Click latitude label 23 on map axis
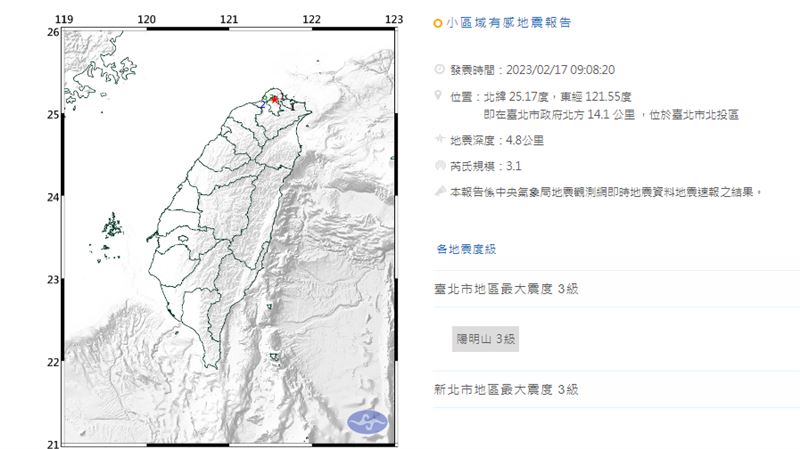 53,280
